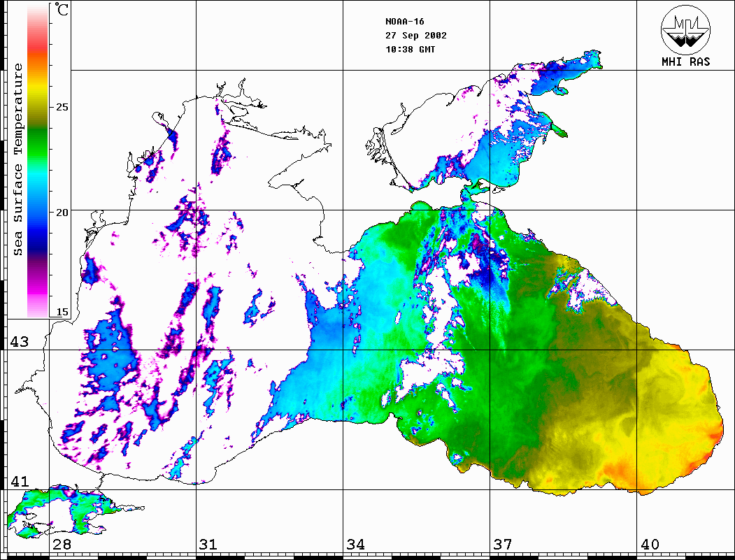Viewport: 735px width, 560px height.
Task: Click longitude label 31
Action: 208,544
